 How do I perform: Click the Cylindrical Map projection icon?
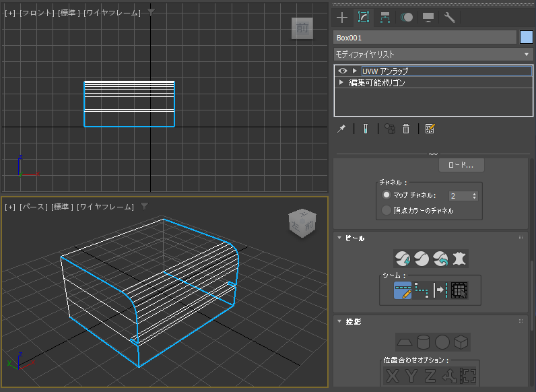[x=423, y=342]
